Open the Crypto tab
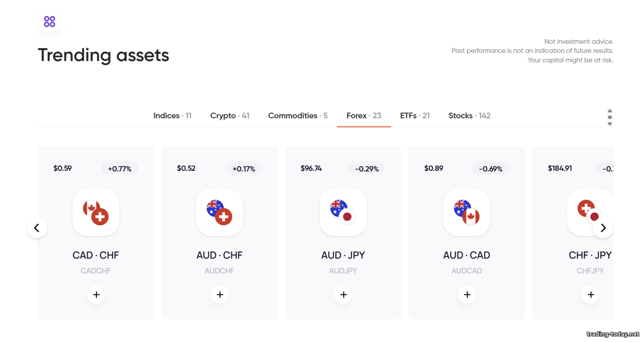Image resolution: width=644 pixels, height=342 pixels. tap(230, 116)
